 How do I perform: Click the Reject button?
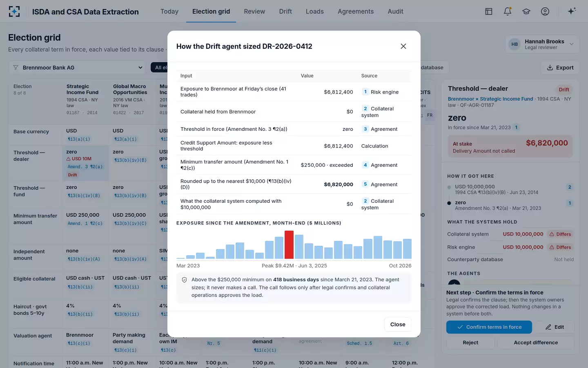[x=470, y=343]
